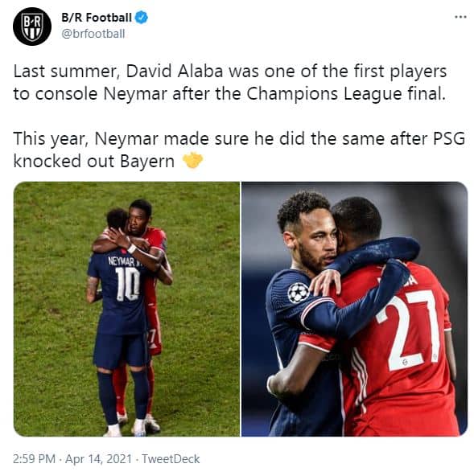Click the B/R Football profile avatar
The height and width of the screenshot is (476, 474).
point(32,27)
